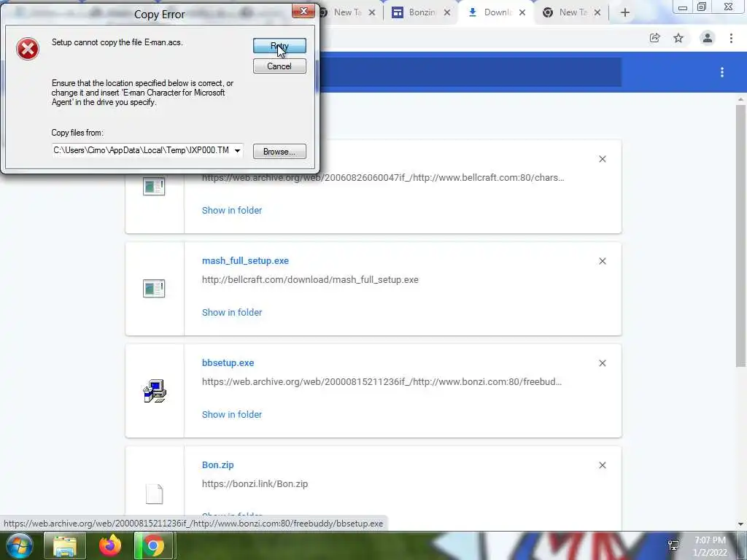Click the bellcraft chars download file icon

click(154, 186)
